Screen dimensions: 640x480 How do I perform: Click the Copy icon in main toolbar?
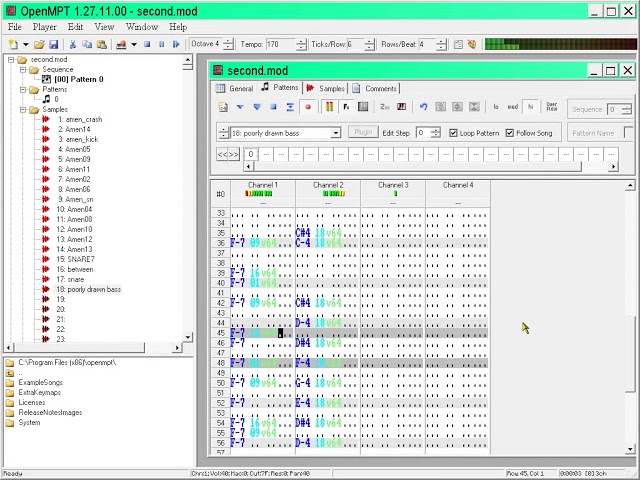click(x=87, y=44)
